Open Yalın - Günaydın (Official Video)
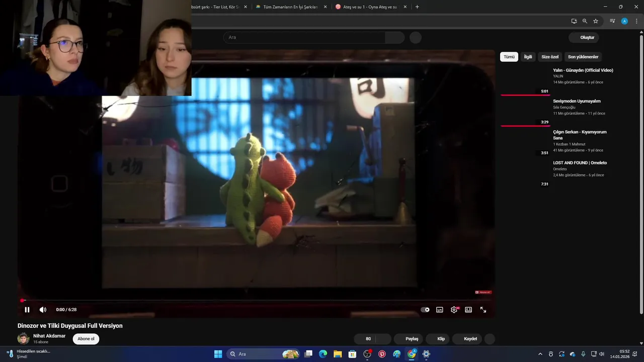Viewport: 644px width, 362px height. pos(583,70)
